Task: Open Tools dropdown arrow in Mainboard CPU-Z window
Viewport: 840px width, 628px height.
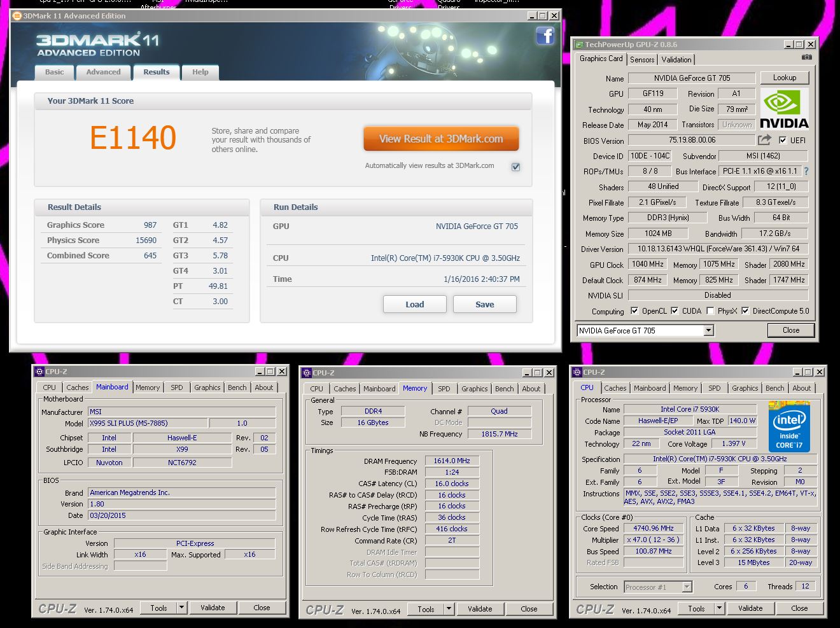Action: click(x=181, y=608)
